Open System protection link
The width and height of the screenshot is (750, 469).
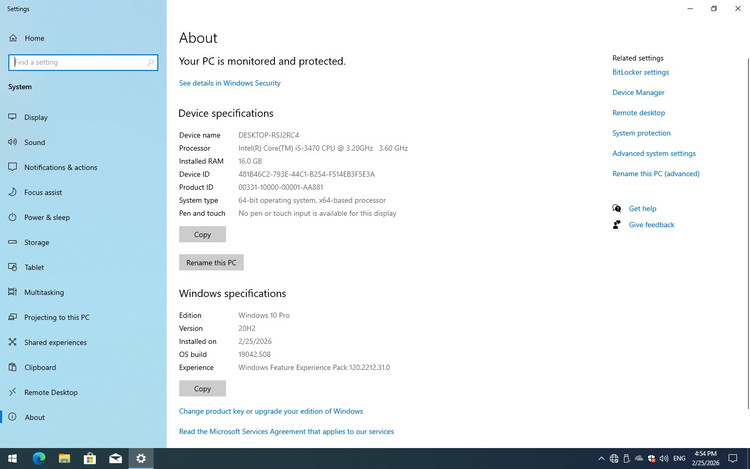pos(641,133)
